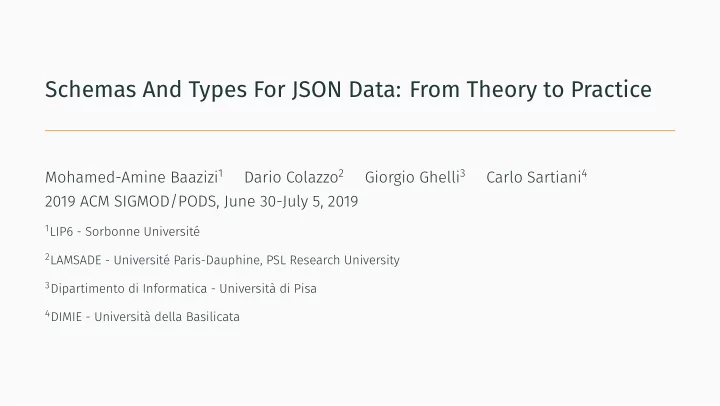This screenshot has height=406, width=720.
Task: Click the words 'From Theory to Practice'
Action: click(x=530, y=90)
